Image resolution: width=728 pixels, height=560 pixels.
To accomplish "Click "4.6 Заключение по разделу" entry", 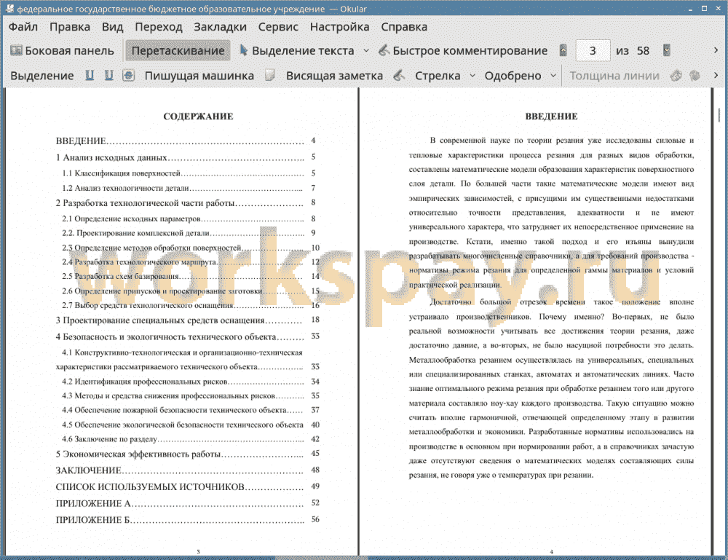I will (191, 439).
